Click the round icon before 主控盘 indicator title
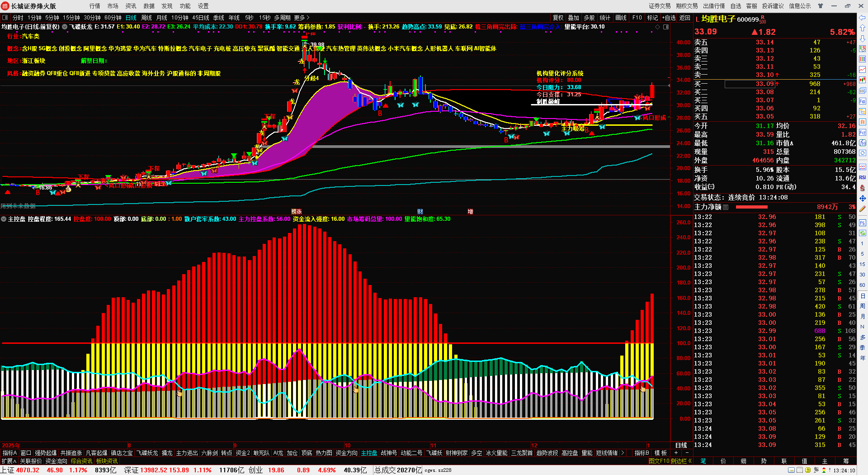This screenshot has height=475, width=868. click(4, 219)
